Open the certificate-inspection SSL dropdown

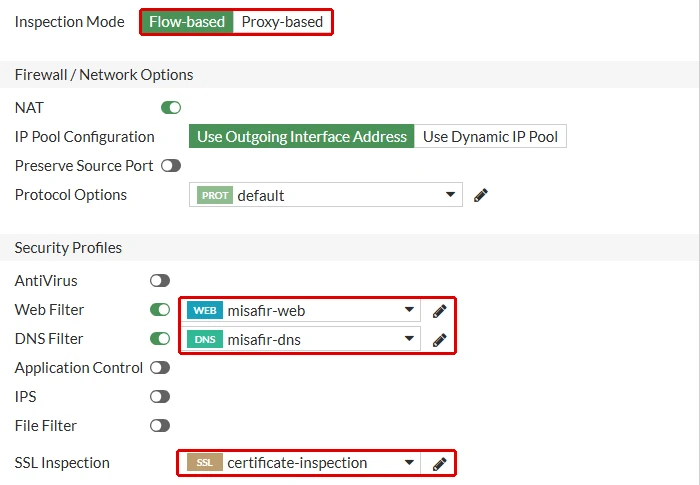(301, 463)
